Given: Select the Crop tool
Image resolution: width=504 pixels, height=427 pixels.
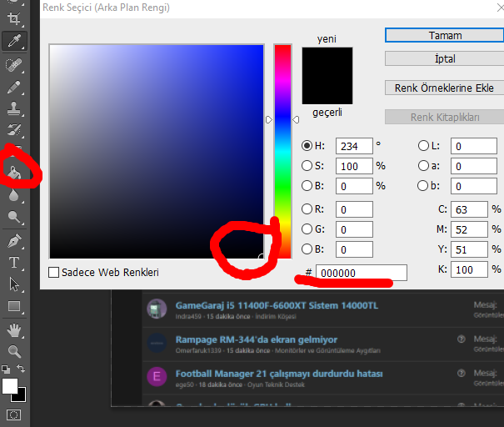Looking at the screenshot, I should (x=14, y=18).
